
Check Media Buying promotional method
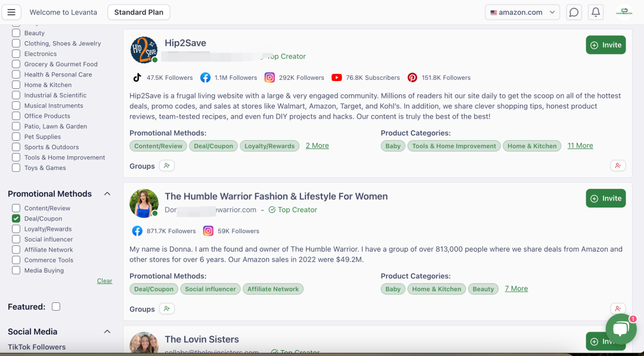pyautogui.click(x=16, y=270)
